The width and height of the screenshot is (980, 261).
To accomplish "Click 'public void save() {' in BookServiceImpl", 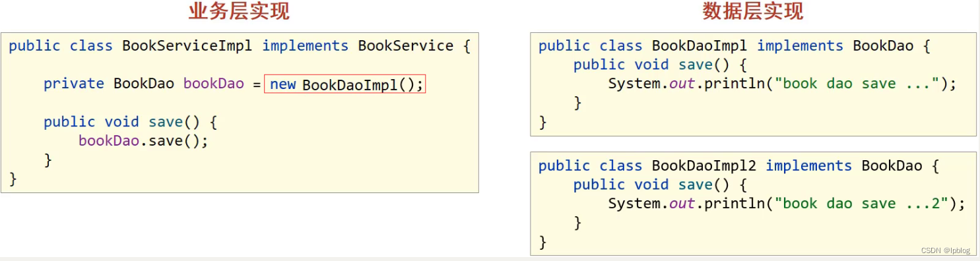I will point(131,122).
